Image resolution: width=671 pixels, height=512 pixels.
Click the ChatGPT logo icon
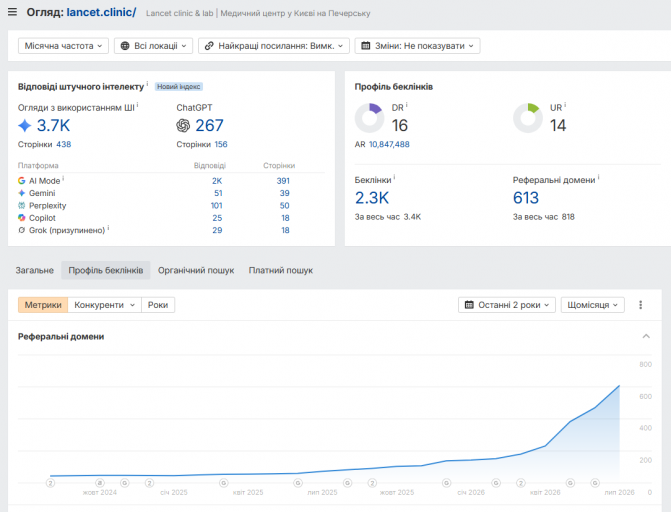(x=183, y=125)
